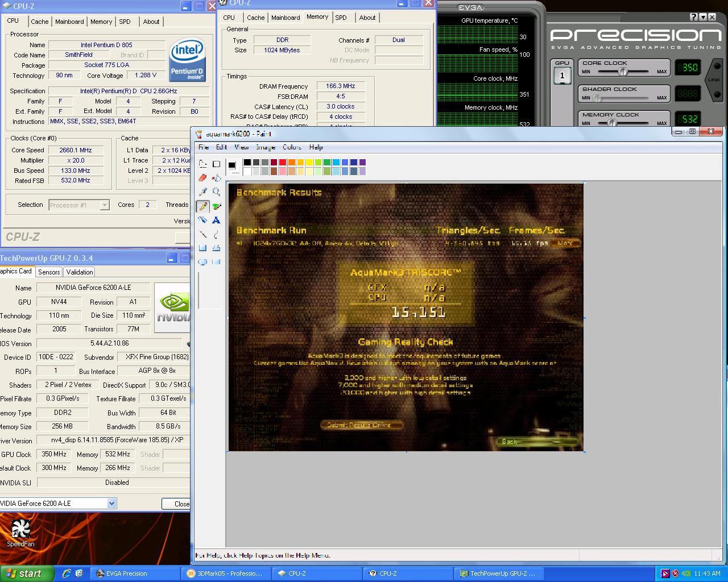Viewport: 728px width, 582px height.
Task: Click the GPU Clock 350 MHz field in GPU-Z
Action: click(x=54, y=454)
